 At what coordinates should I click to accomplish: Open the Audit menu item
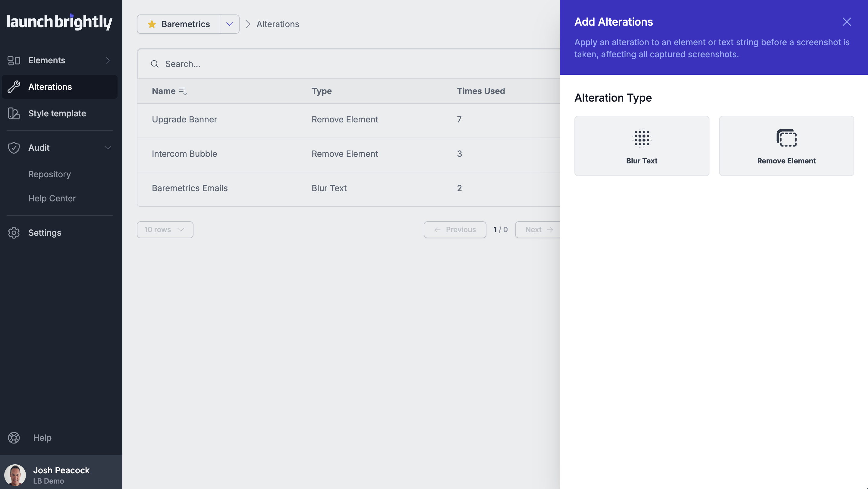click(60, 148)
